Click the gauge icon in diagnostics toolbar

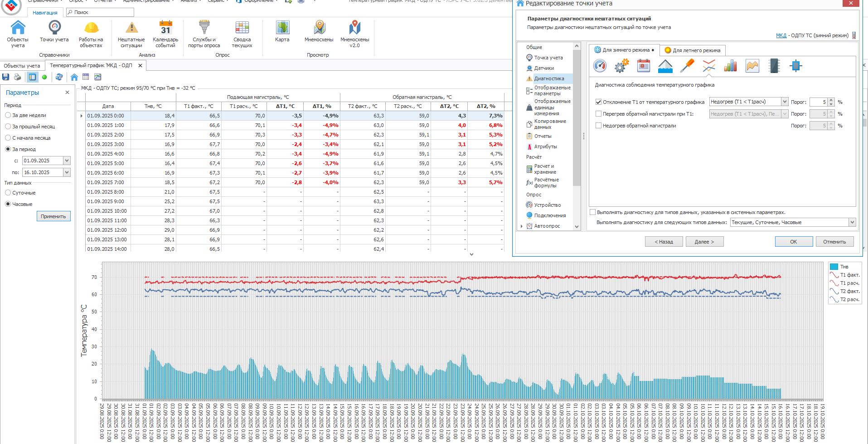600,66
